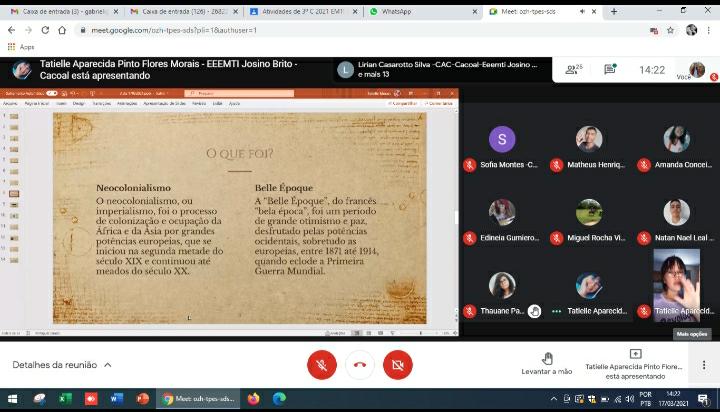The height and width of the screenshot is (412, 720).
Task: Click muted mic icon beside Natan Nael Leal
Action: [x=644, y=238]
